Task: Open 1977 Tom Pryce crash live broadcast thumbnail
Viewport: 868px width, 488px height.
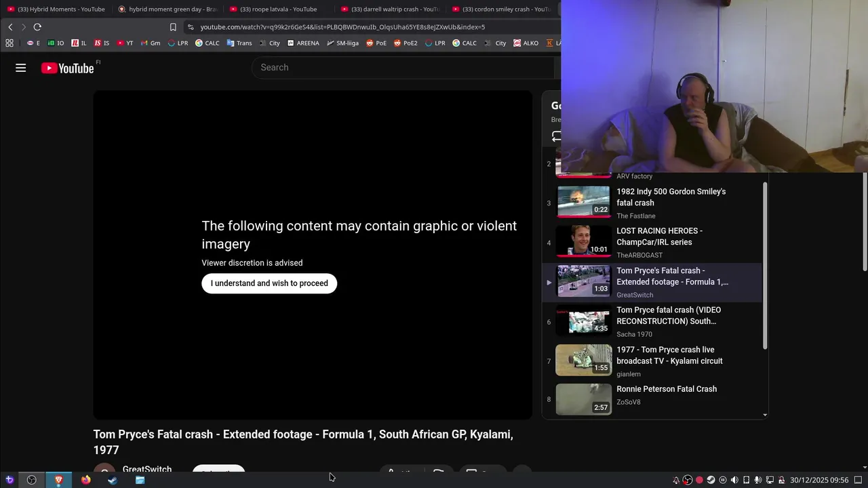Action: coord(583,361)
